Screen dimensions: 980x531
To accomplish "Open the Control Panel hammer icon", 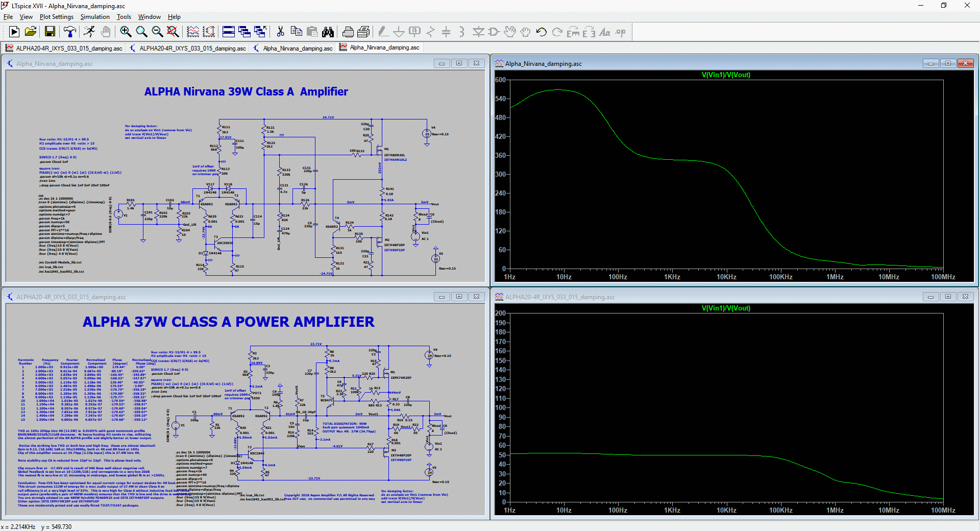I will pyautogui.click(x=70, y=32).
